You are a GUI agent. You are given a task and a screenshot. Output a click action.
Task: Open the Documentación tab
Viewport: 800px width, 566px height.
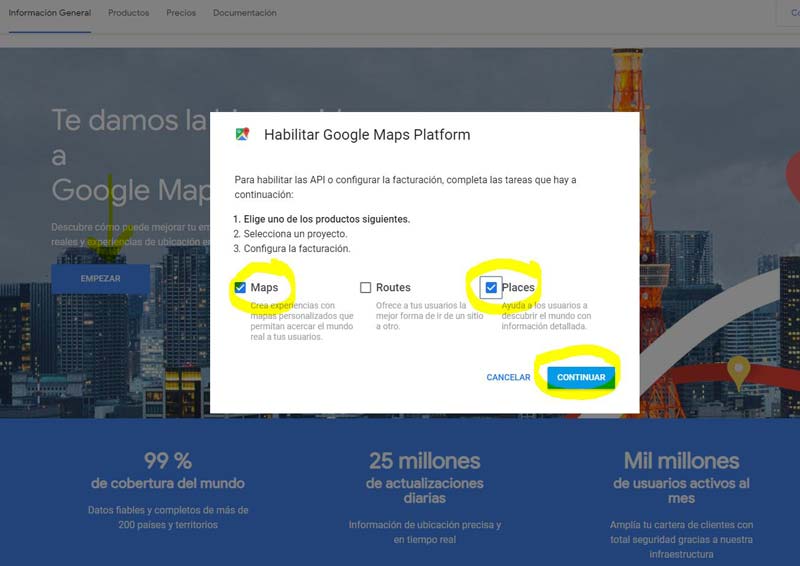point(245,13)
